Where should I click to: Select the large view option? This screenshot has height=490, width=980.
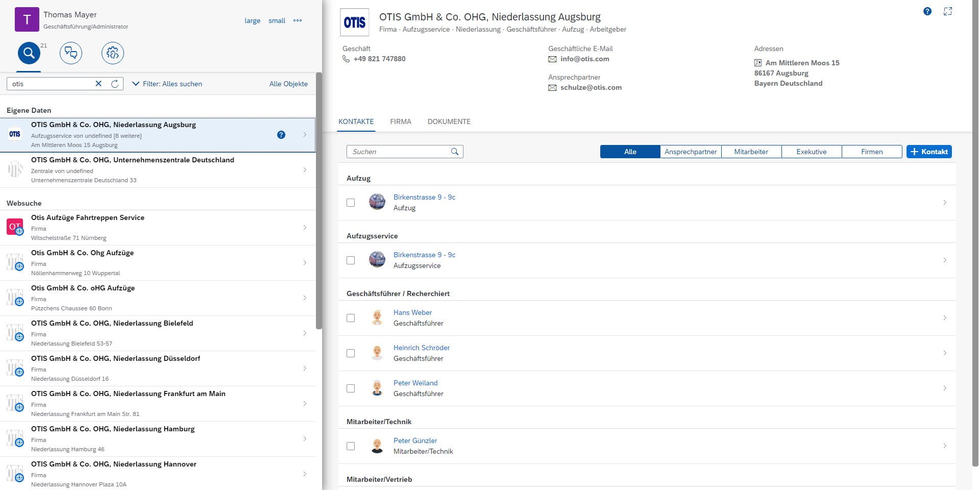252,21
